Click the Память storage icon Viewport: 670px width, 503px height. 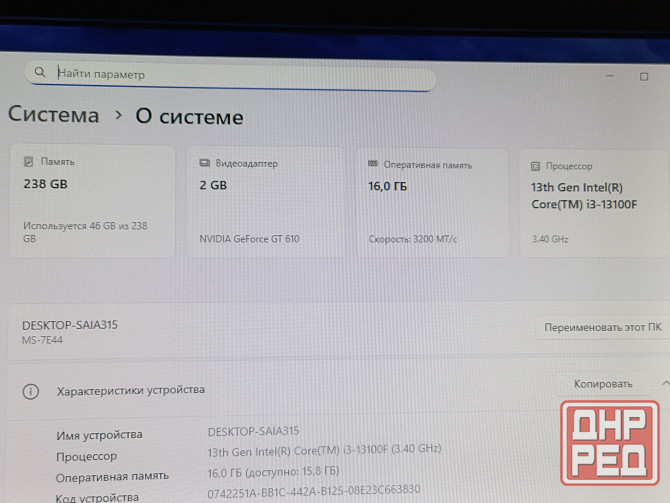tap(28, 162)
